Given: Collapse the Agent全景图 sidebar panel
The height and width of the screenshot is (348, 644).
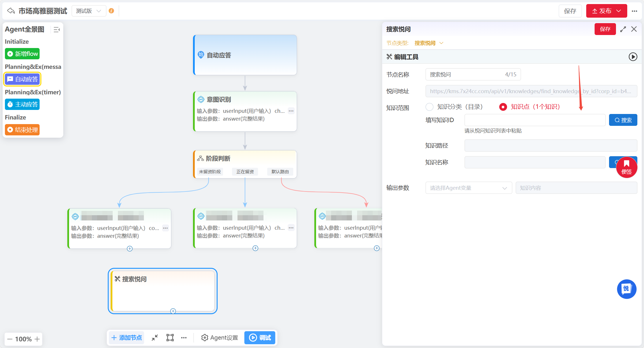Looking at the screenshot, I should click(57, 30).
